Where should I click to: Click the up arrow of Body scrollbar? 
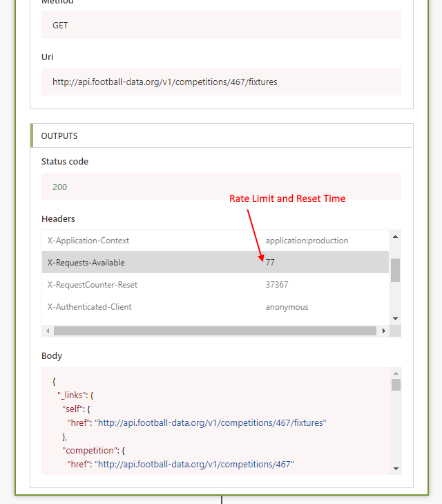pos(396,373)
